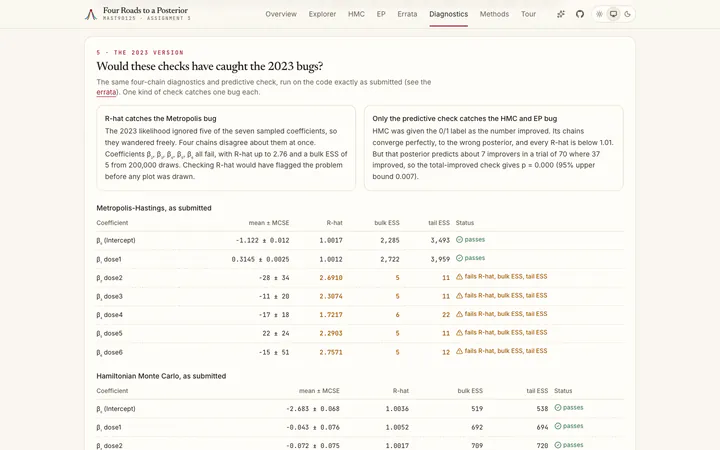
Task: Click the Status header in HMC table
Action: pyautogui.click(x=563, y=391)
